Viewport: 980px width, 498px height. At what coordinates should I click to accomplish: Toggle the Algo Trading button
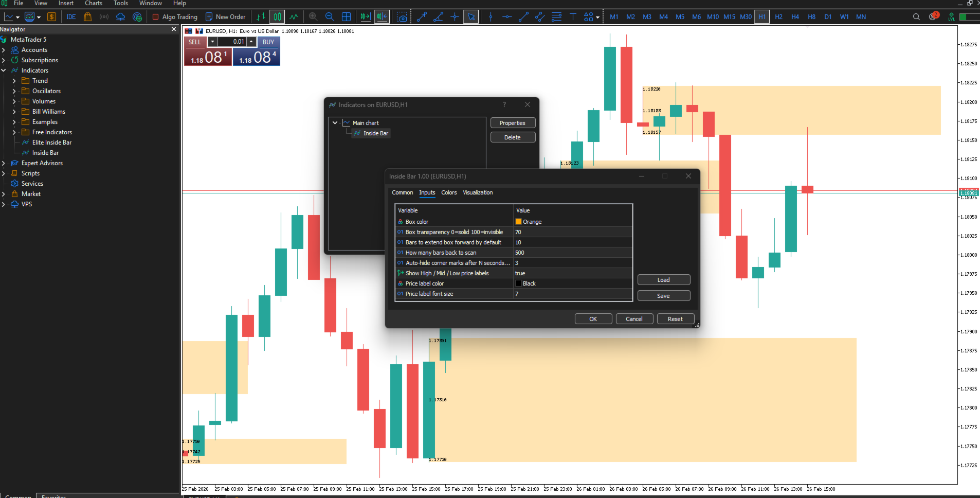coord(175,17)
